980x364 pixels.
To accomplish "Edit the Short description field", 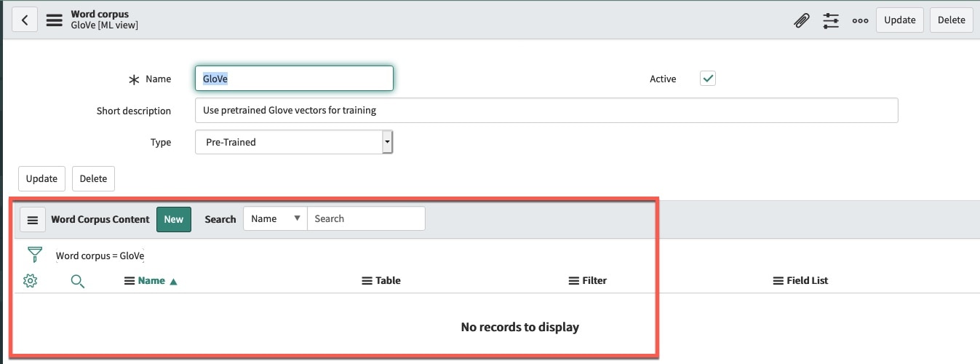I will [x=546, y=111].
